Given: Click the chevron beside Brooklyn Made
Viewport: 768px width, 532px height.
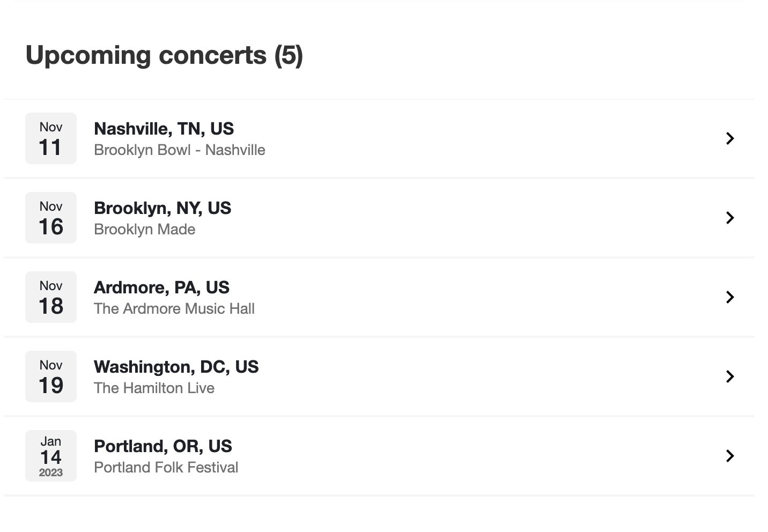Looking at the screenshot, I should (x=729, y=218).
